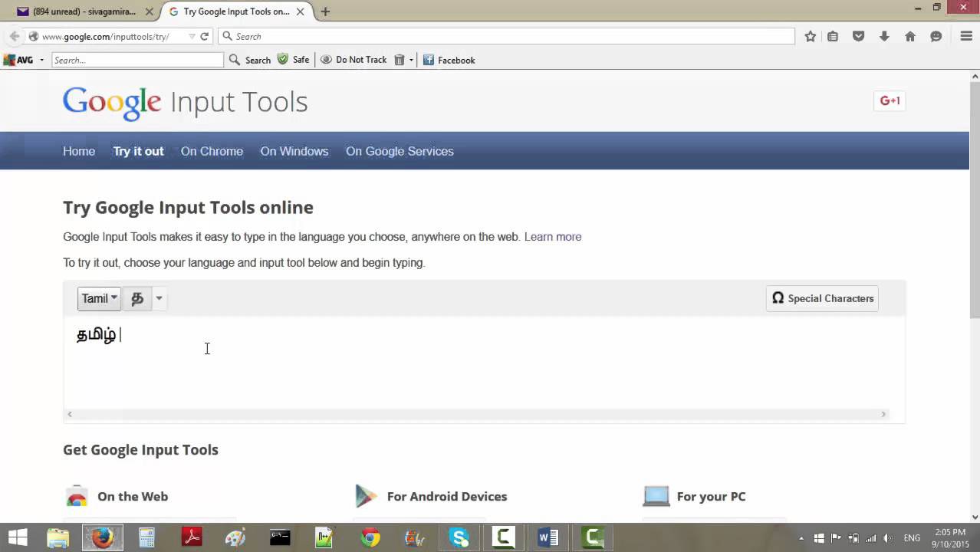
Task: Click the text area left scroll arrow
Action: tap(69, 414)
